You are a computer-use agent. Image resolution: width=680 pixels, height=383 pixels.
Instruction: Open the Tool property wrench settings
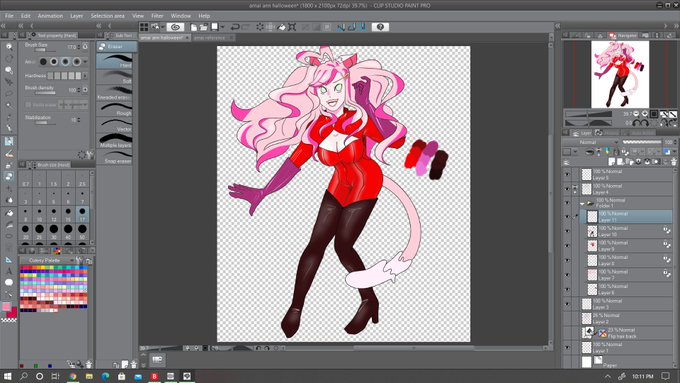click(90, 154)
